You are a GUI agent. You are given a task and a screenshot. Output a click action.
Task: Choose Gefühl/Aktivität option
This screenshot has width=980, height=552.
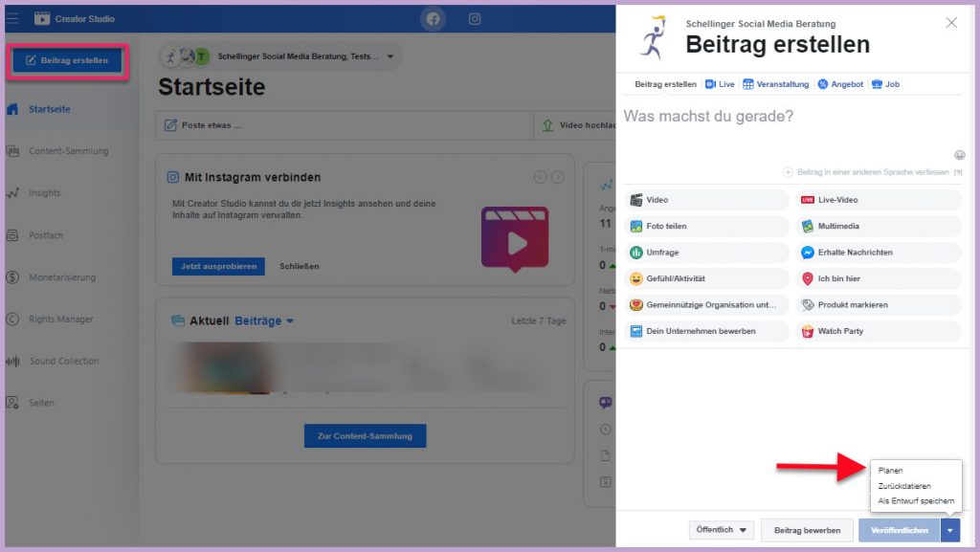point(707,278)
